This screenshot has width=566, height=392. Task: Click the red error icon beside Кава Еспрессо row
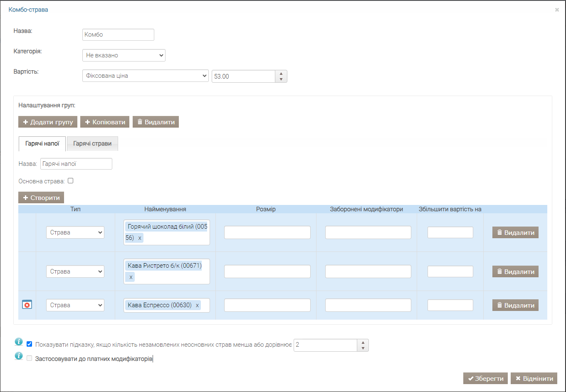(27, 305)
